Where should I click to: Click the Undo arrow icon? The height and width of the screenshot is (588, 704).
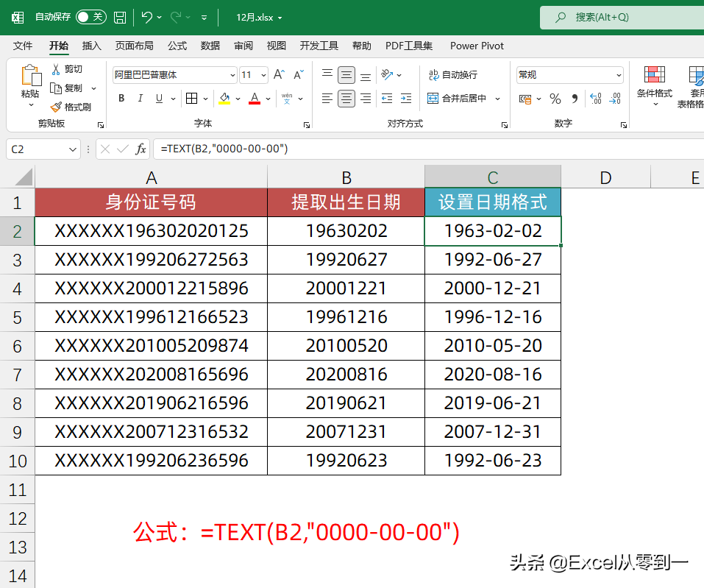click(x=147, y=18)
